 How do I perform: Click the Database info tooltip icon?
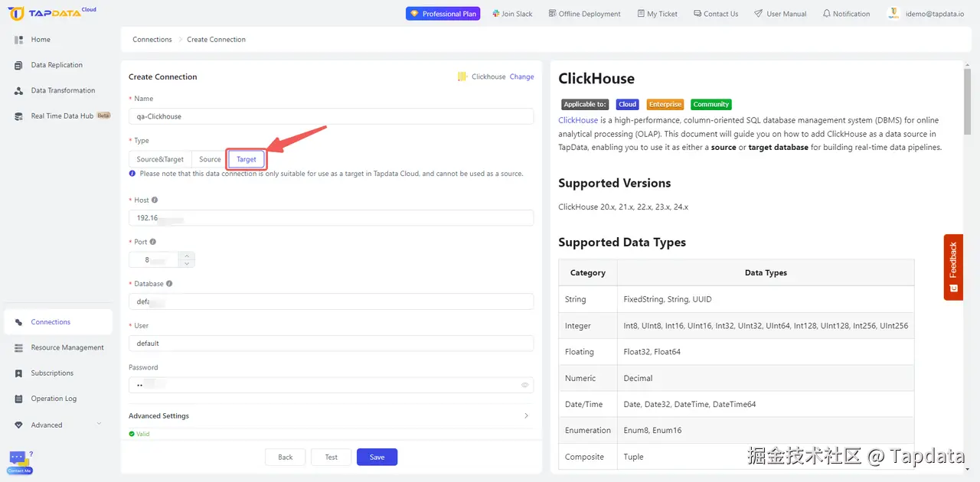coord(169,284)
